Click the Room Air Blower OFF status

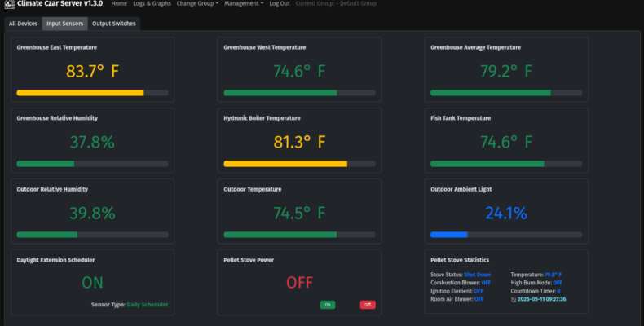pyautogui.click(x=479, y=299)
